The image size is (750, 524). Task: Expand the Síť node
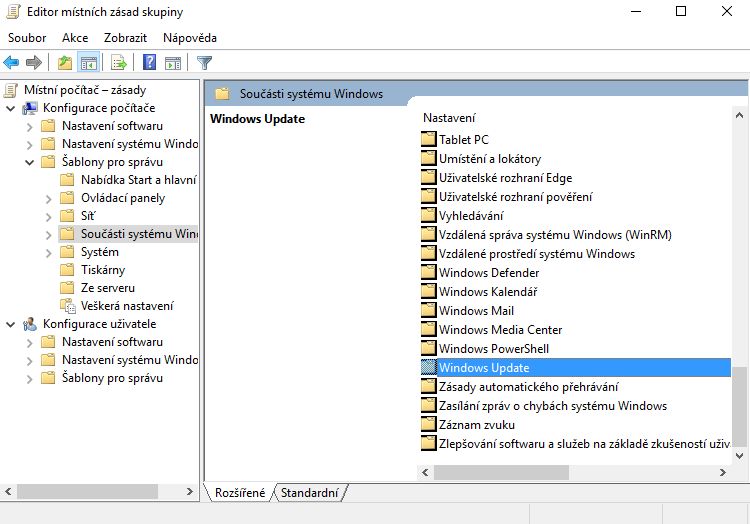48,217
